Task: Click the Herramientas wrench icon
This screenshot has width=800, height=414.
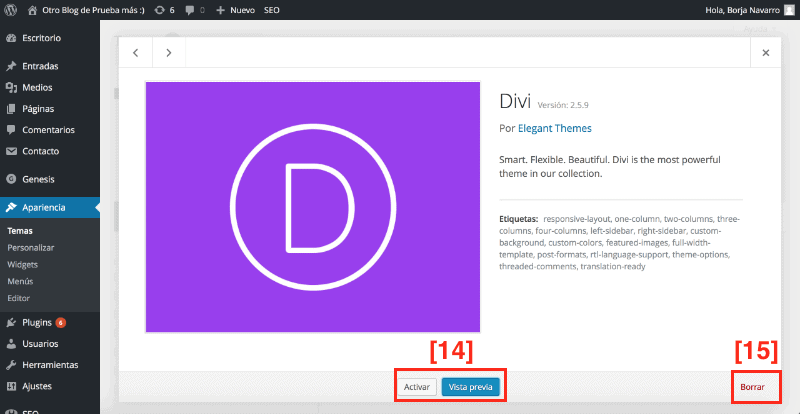Action: (11, 366)
